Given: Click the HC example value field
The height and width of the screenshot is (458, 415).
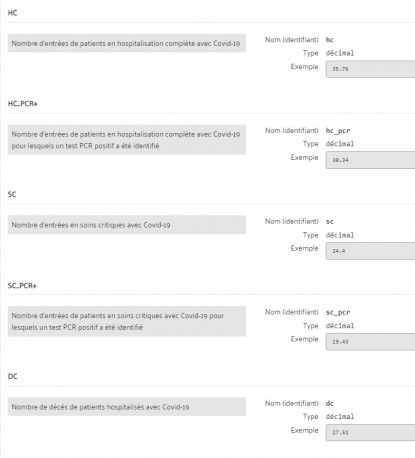Looking at the screenshot, I should pyautogui.click(x=370, y=69).
